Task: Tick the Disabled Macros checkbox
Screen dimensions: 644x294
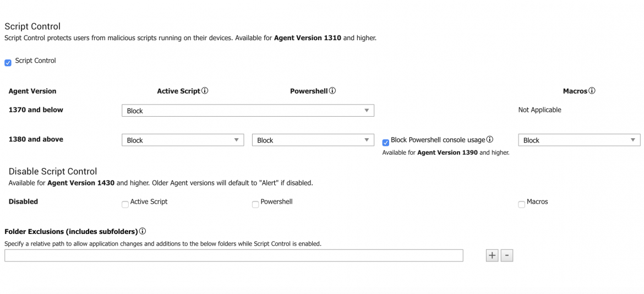Action: [521, 205]
